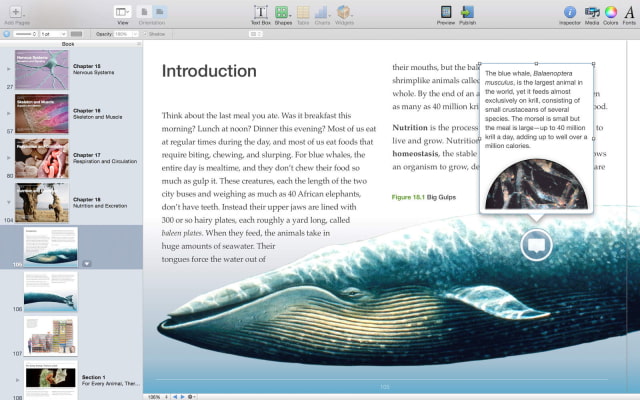Open the Colors picker
640x400 pixels.
[x=610, y=12]
